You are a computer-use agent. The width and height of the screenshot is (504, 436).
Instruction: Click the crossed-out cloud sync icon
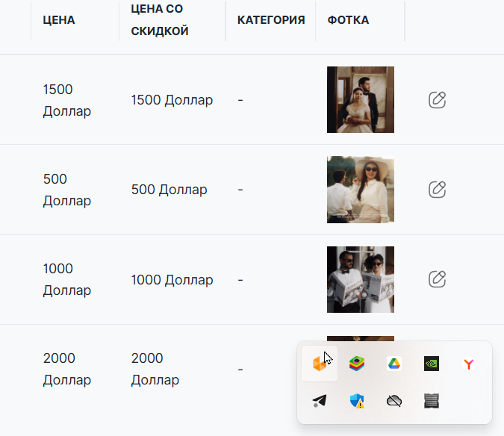394,401
